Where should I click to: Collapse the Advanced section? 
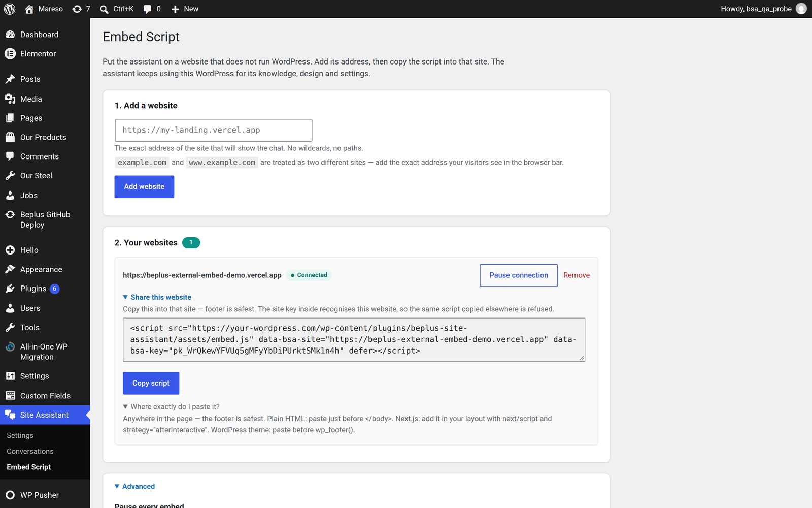pos(135,486)
